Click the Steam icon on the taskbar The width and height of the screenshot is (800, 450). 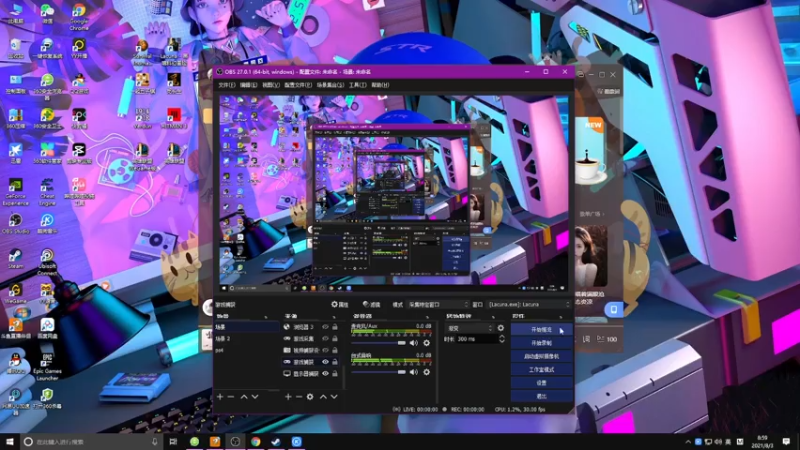tap(276, 441)
